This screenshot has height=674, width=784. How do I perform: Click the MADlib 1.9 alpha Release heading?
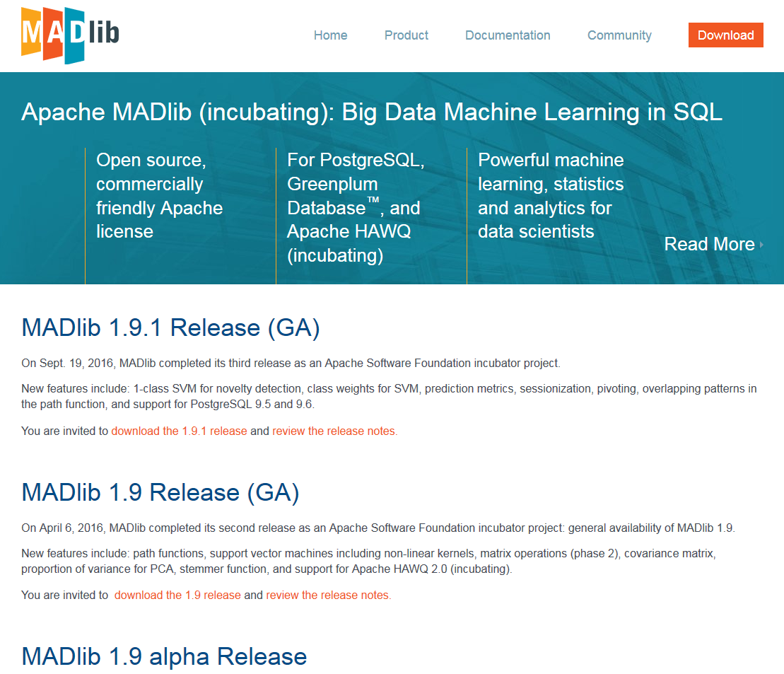164,656
